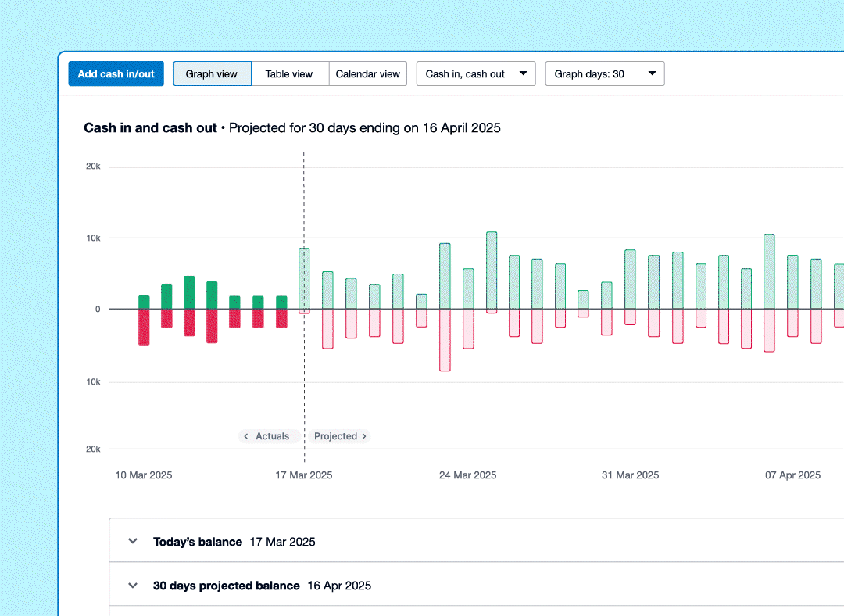Click the 10 Mar 2025 axis label
Viewport: 844px width, 616px height.
coord(144,475)
